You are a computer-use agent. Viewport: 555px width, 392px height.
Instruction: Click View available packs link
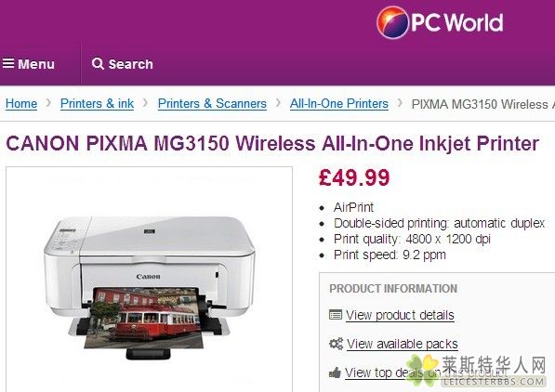tap(403, 344)
